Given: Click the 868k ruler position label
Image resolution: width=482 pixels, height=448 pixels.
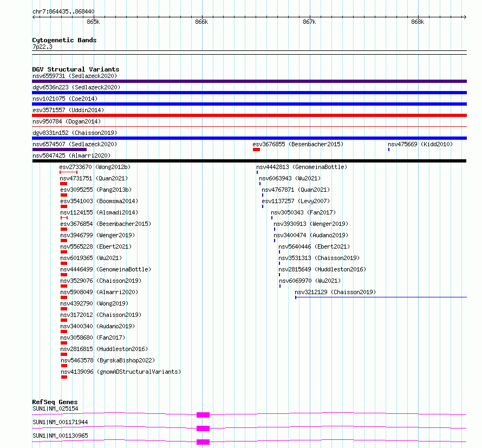Looking at the screenshot, I should click(x=418, y=22).
